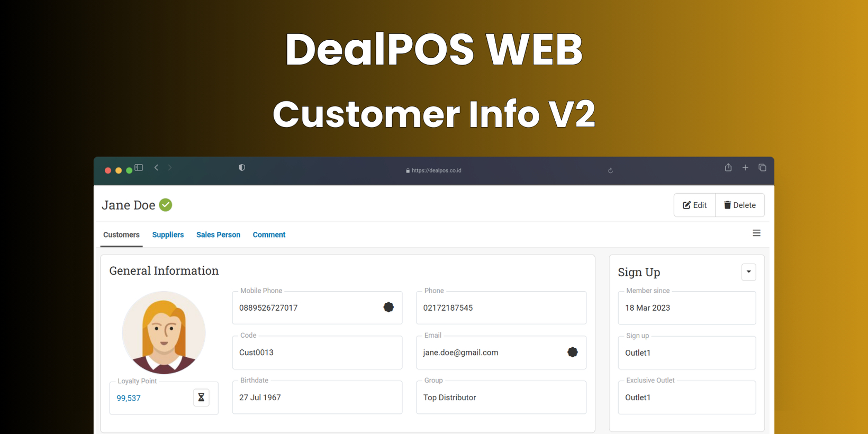Viewport: 868px width, 434px height.
Task: Click the browser privacy shield icon
Action: pyautogui.click(x=242, y=168)
